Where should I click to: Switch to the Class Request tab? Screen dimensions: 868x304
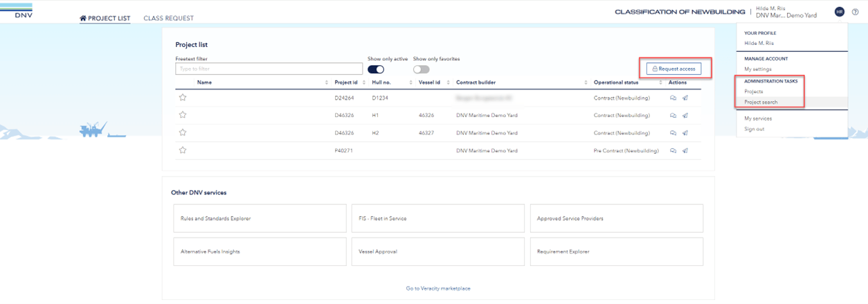169,18
